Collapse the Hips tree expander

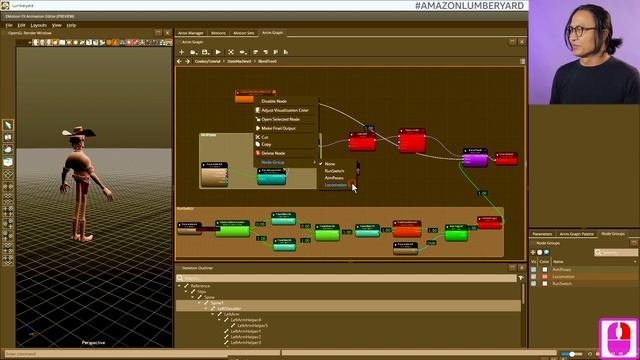[187, 292]
